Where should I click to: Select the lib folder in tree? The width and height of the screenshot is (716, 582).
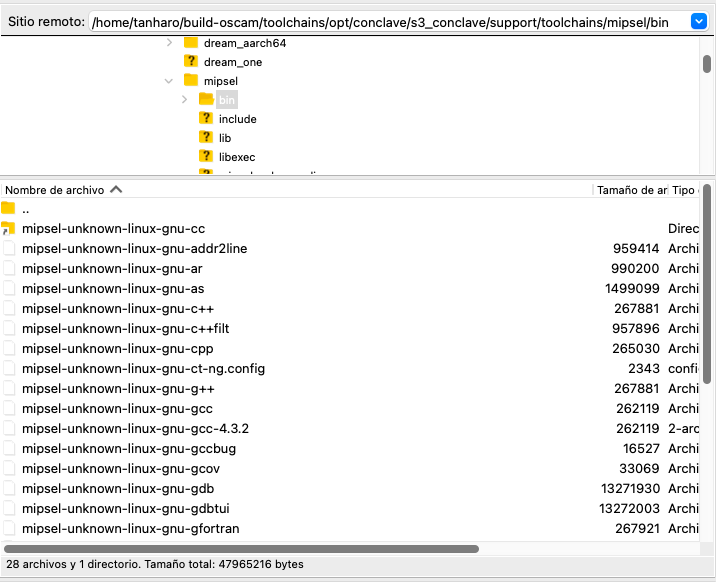(225, 138)
